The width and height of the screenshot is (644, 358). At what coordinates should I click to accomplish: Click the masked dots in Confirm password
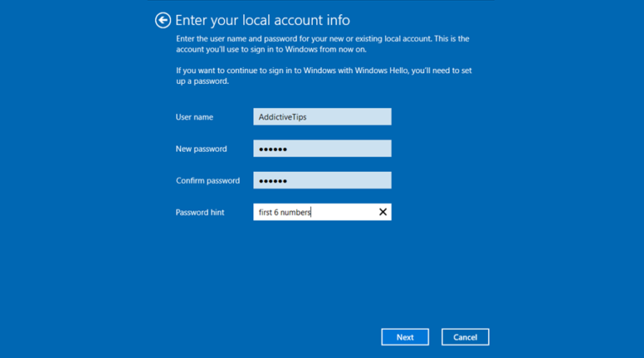pos(273,181)
